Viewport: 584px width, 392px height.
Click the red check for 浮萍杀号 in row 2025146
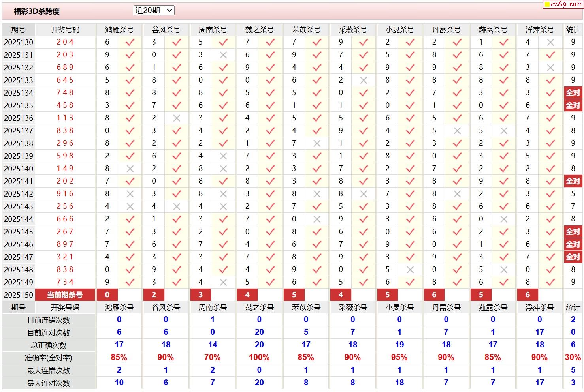point(550,244)
